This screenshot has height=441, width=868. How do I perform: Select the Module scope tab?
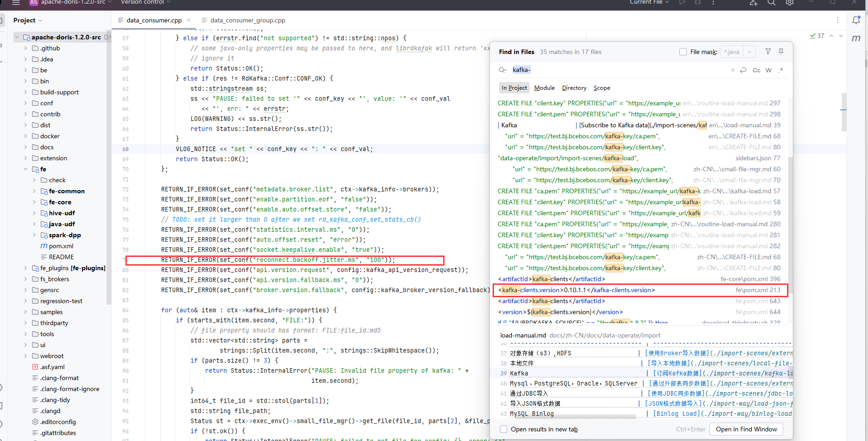[x=544, y=88]
